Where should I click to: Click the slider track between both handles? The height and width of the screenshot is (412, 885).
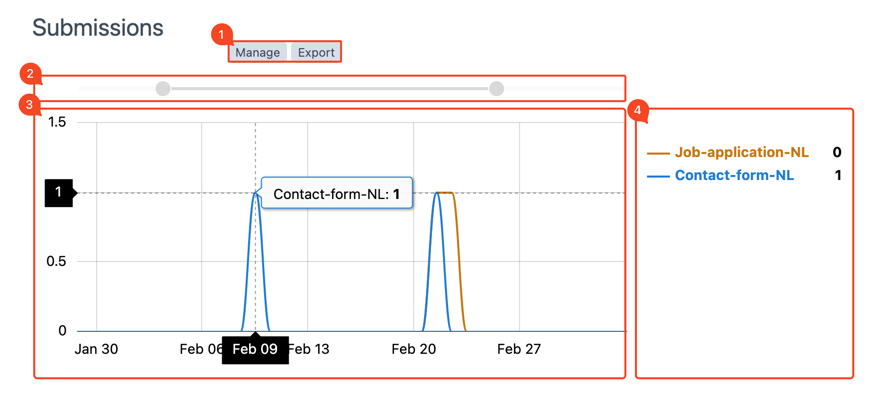pos(330,89)
